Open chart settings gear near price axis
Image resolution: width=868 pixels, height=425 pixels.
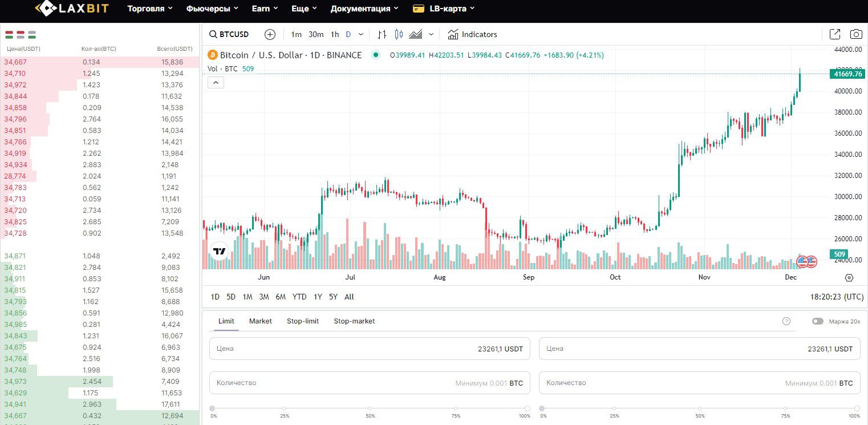click(849, 278)
